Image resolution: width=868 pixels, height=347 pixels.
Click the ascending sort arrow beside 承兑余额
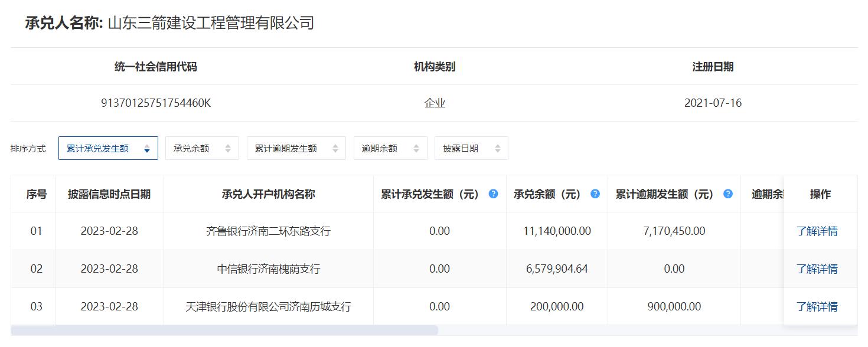coord(229,145)
